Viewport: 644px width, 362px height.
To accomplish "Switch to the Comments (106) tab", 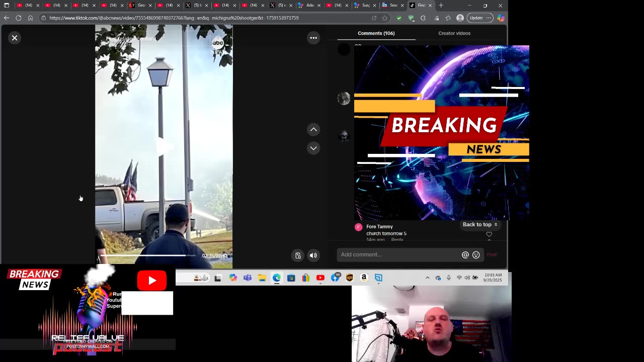I will click(376, 33).
